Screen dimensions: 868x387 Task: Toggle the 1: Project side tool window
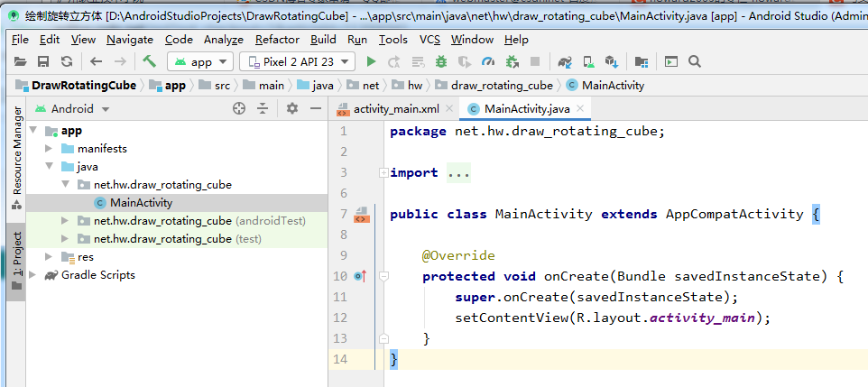coord(16,262)
